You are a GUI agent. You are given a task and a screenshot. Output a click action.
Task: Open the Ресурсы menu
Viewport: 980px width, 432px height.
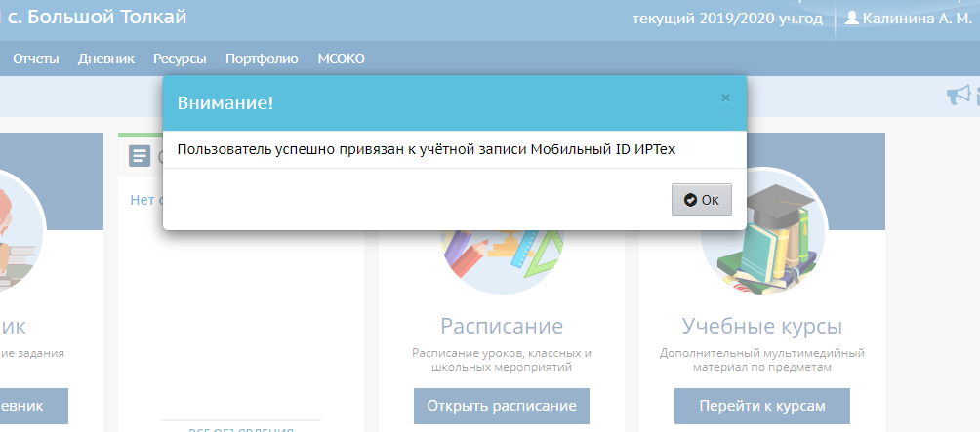pyautogui.click(x=180, y=59)
